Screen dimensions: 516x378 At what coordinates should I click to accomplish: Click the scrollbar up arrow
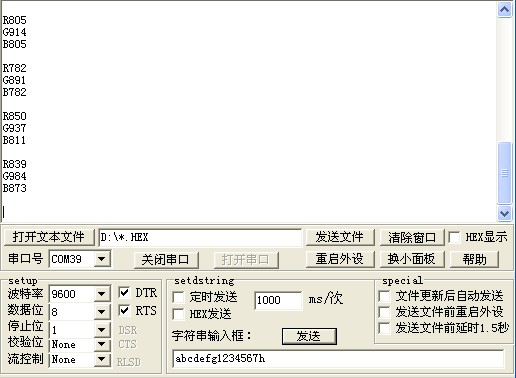click(504, 10)
